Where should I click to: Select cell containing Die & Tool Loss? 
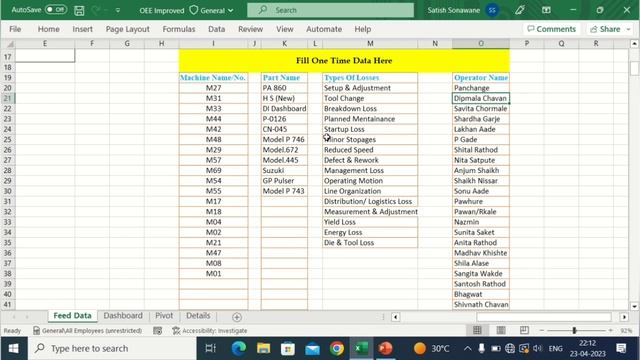tap(370, 242)
